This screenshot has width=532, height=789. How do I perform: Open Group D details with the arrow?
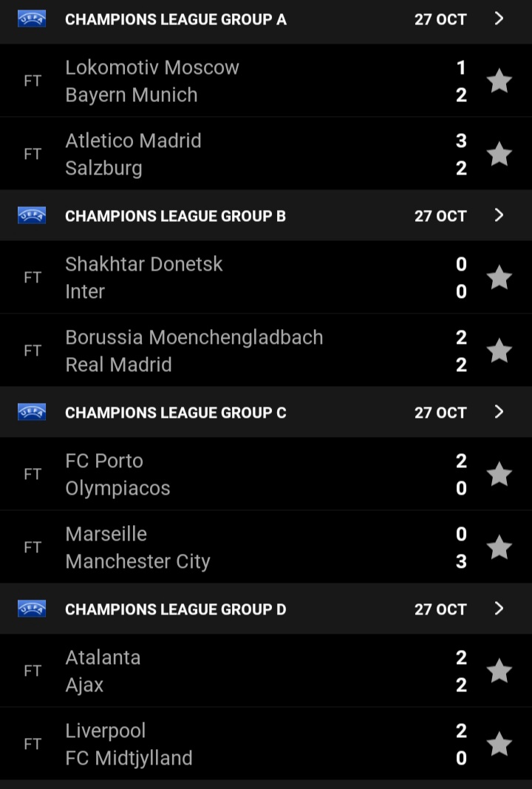pos(499,609)
